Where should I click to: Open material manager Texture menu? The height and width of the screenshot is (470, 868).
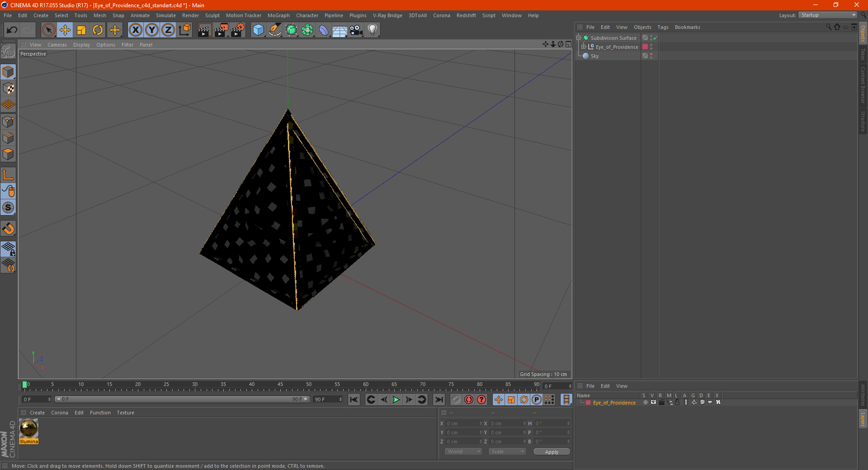(125, 413)
